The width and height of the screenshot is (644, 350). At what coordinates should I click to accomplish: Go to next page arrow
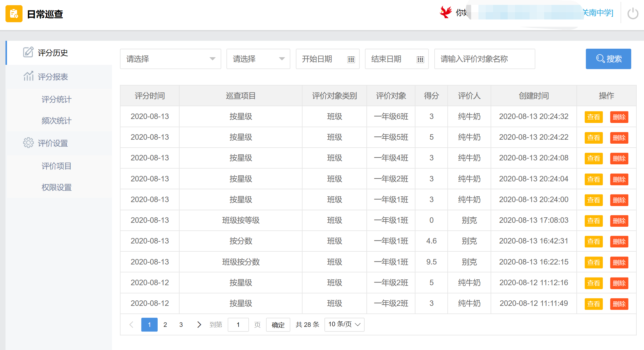coord(199,324)
